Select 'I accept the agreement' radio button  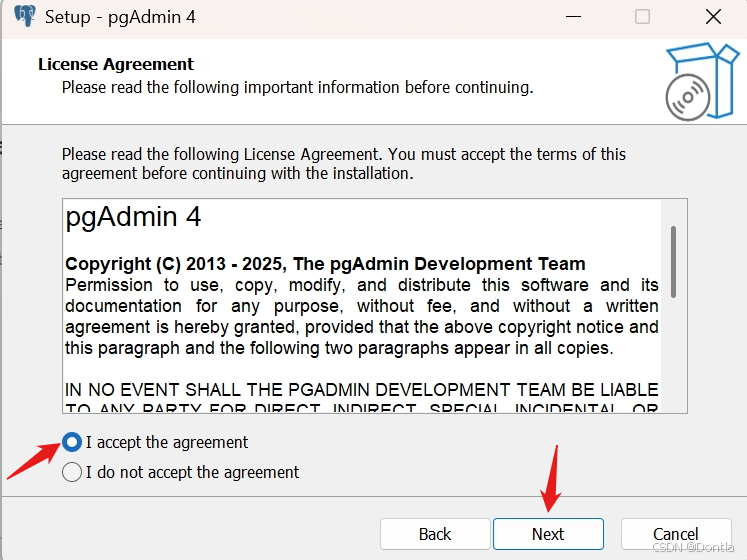click(x=72, y=442)
